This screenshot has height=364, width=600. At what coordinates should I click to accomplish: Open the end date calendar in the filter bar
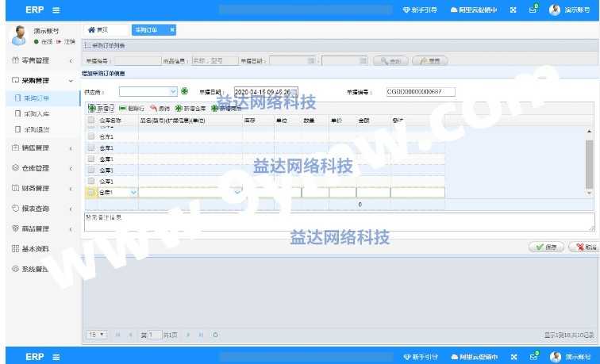[x=363, y=61]
